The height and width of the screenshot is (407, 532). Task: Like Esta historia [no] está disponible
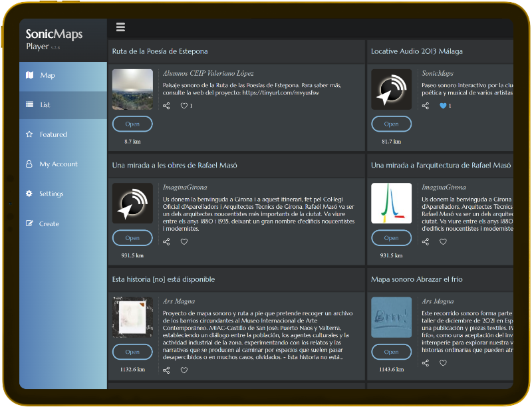pyautogui.click(x=184, y=370)
